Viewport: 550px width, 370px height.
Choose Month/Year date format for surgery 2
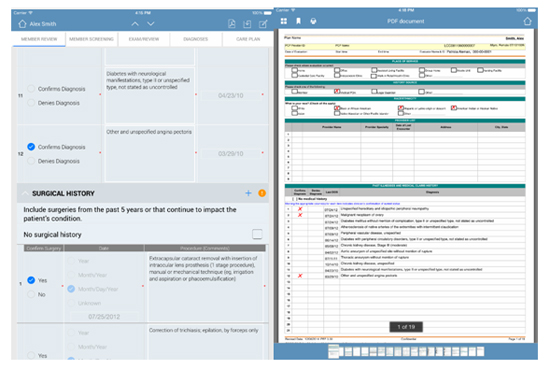pyautogui.click(x=71, y=347)
